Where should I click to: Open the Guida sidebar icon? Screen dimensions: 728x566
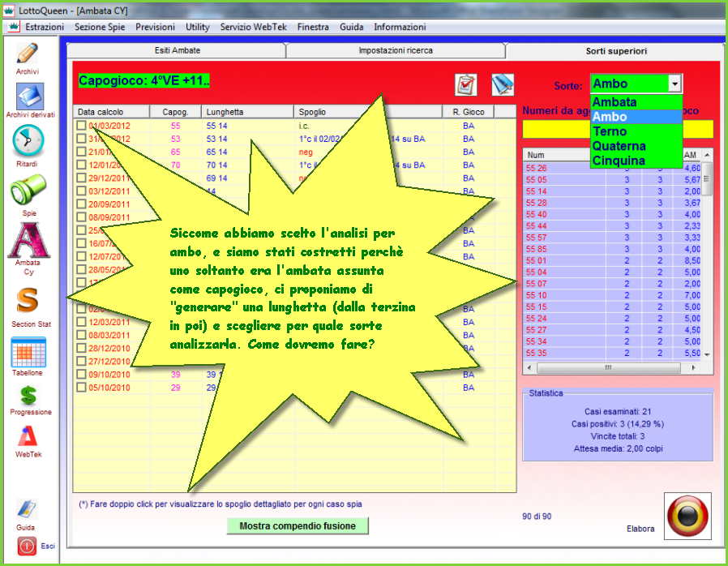tap(27, 509)
